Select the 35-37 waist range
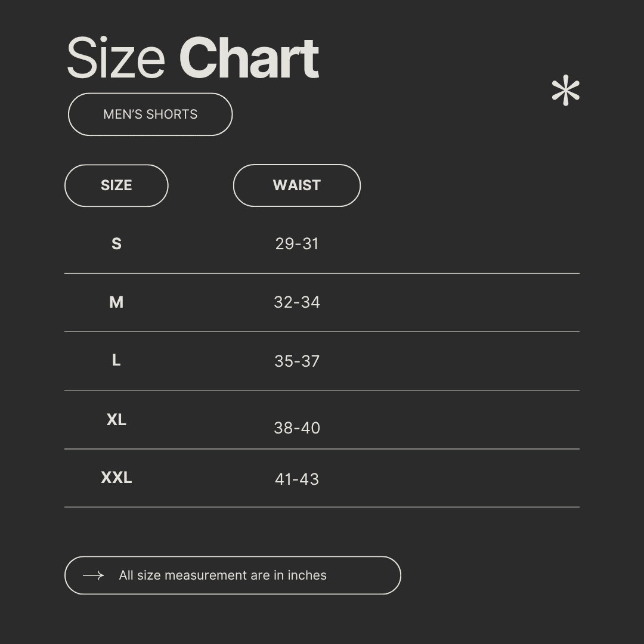Viewport: 644px width, 644px height. (297, 361)
